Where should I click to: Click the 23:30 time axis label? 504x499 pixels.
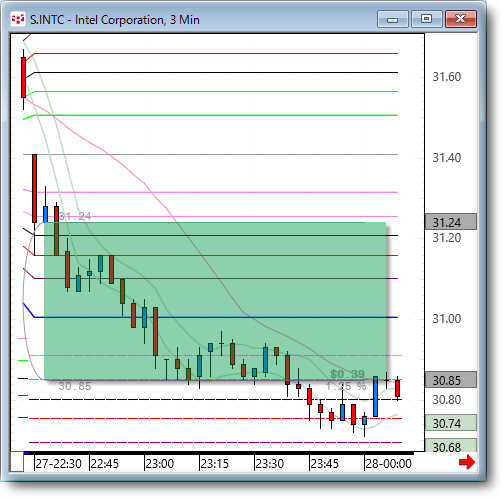click(270, 464)
